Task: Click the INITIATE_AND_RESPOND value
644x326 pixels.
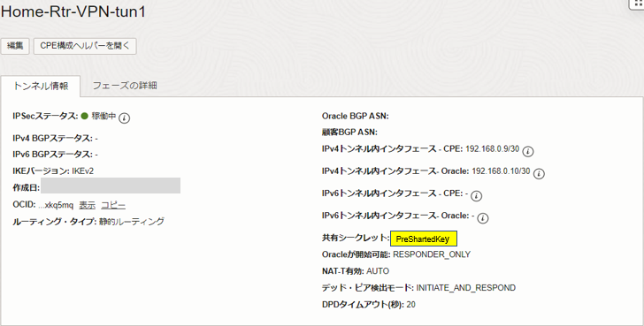Action: 465,288
